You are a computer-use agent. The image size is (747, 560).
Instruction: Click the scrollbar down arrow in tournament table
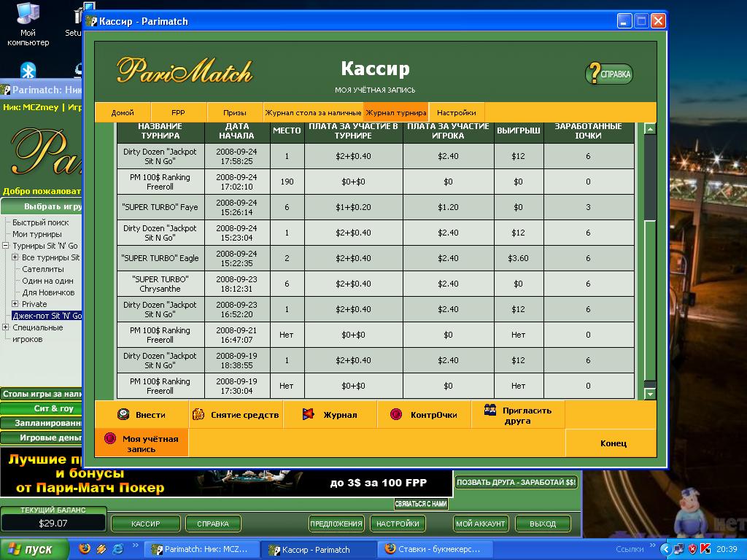click(x=650, y=394)
